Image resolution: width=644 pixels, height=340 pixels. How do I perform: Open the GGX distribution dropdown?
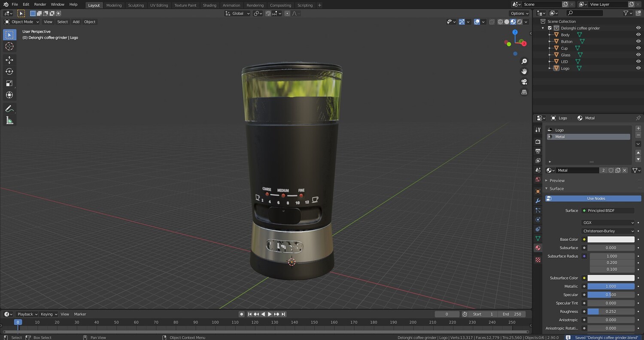click(x=608, y=223)
